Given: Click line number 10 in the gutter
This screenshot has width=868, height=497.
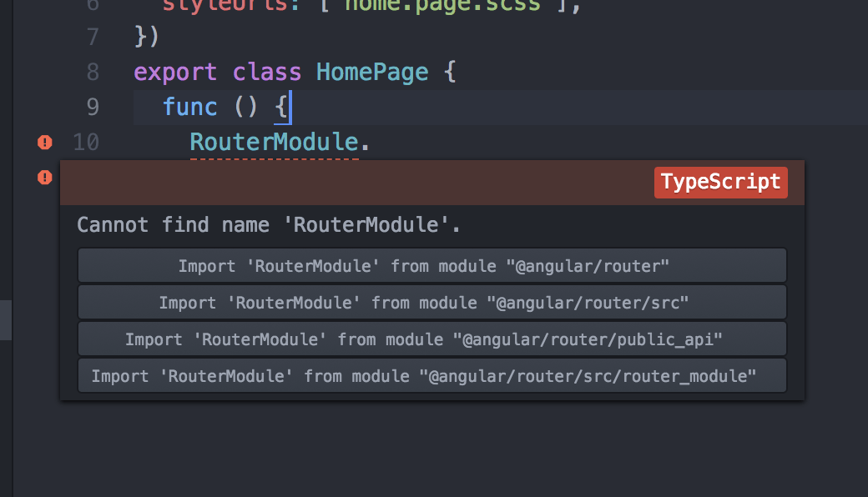Looking at the screenshot, I should 86,143.
